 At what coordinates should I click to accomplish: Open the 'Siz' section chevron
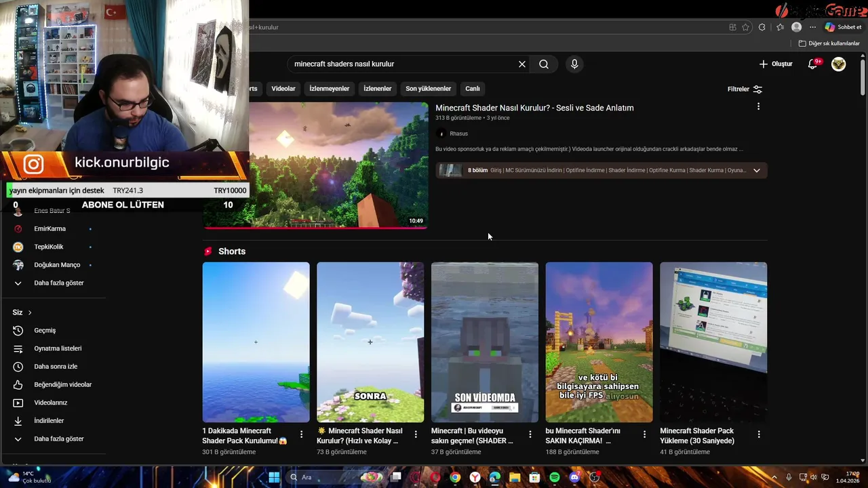[x=30, y=312]
